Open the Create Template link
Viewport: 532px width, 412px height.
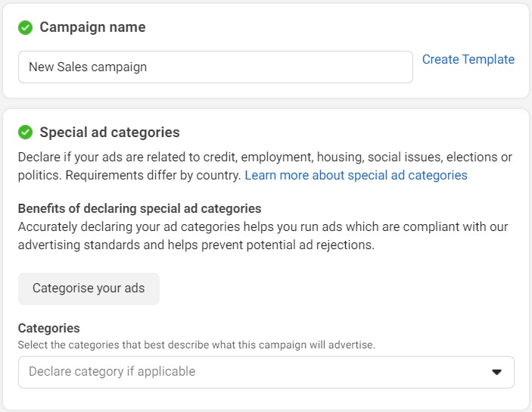[x=468, y=59]
